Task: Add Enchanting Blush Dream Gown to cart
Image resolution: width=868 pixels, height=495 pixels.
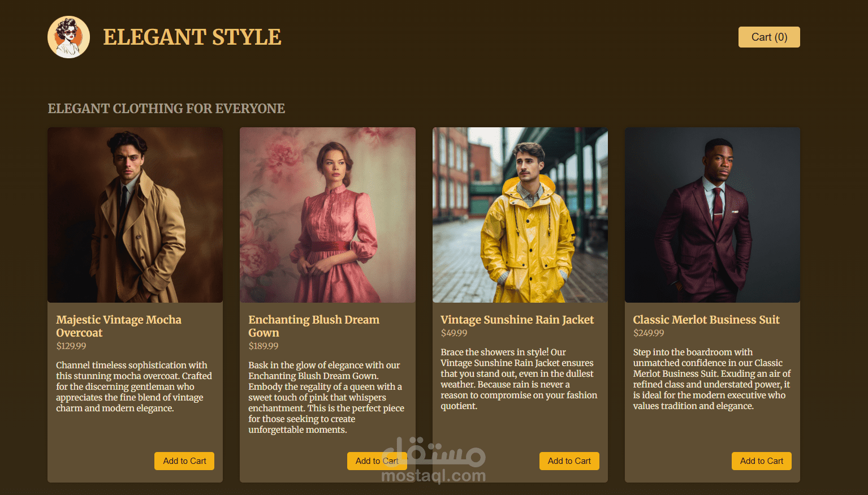Action: point(377,460)
